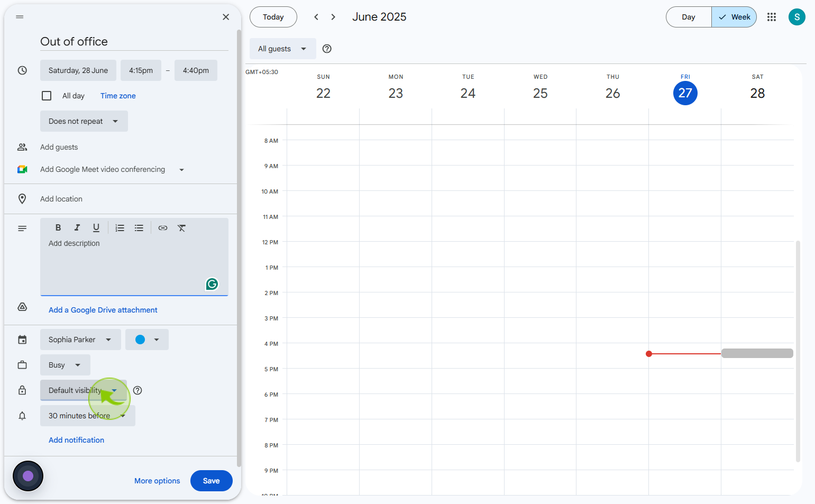815x504 pixels.
Task: Apply underline formatting to description
Action: point(96,228)
